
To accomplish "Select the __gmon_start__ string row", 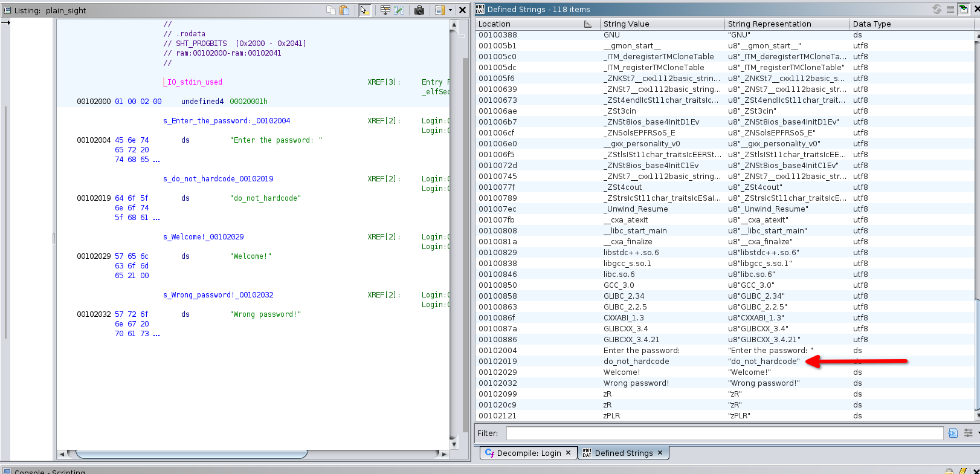I will pyautogui.click(x=724, y=46).
